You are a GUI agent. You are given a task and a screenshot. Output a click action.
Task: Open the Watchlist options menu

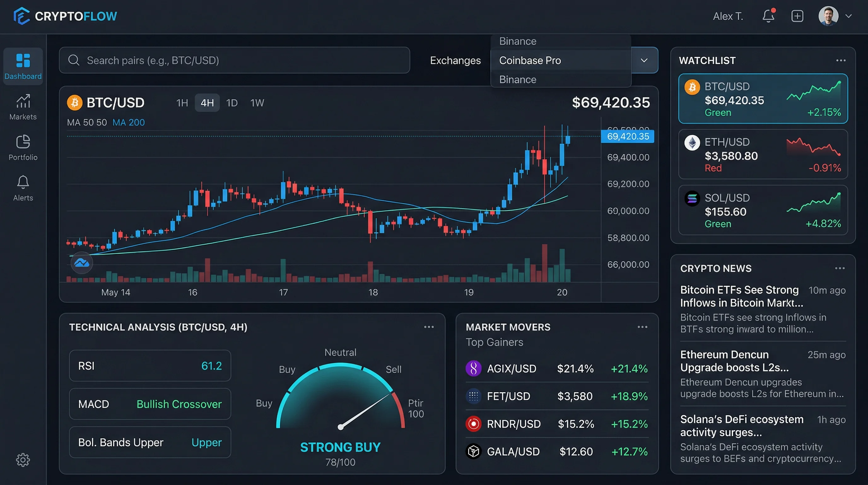pos(841,60)
